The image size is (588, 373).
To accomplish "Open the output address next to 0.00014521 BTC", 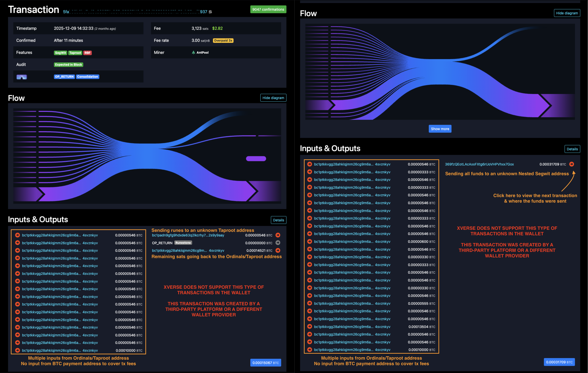I will (x=188, y=250).
